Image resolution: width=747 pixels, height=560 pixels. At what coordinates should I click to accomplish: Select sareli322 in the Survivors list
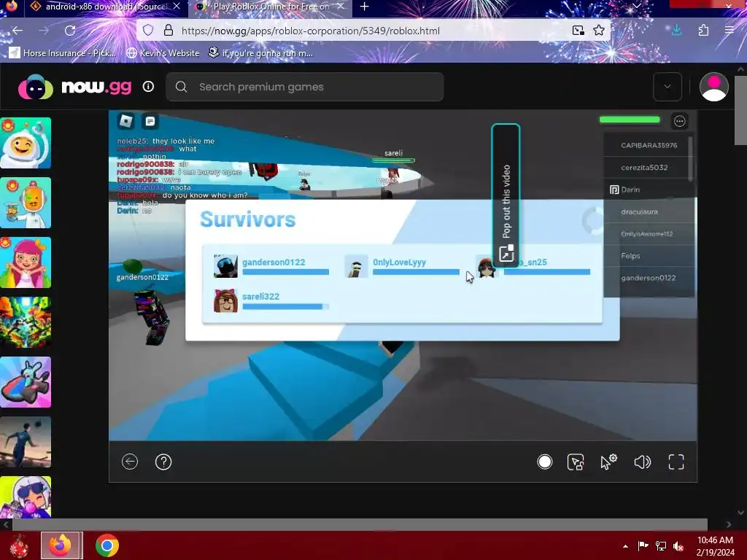(x=271, y=301)
